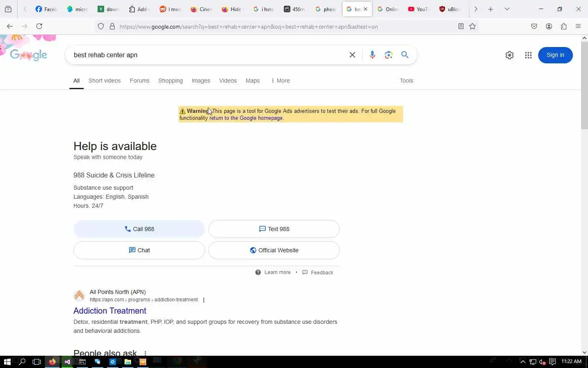Click the Call 988 button
Image resolution: width=588 pixels, height=368 pixels.
coord(139,229)
